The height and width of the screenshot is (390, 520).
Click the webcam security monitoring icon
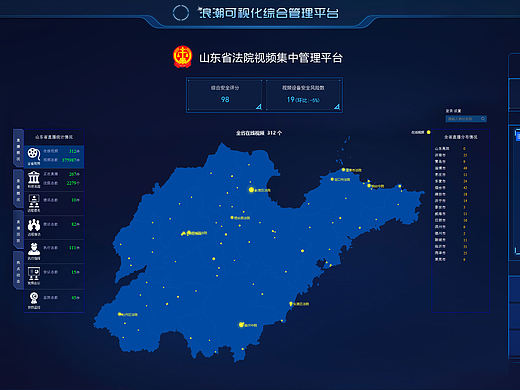[34, 298]
